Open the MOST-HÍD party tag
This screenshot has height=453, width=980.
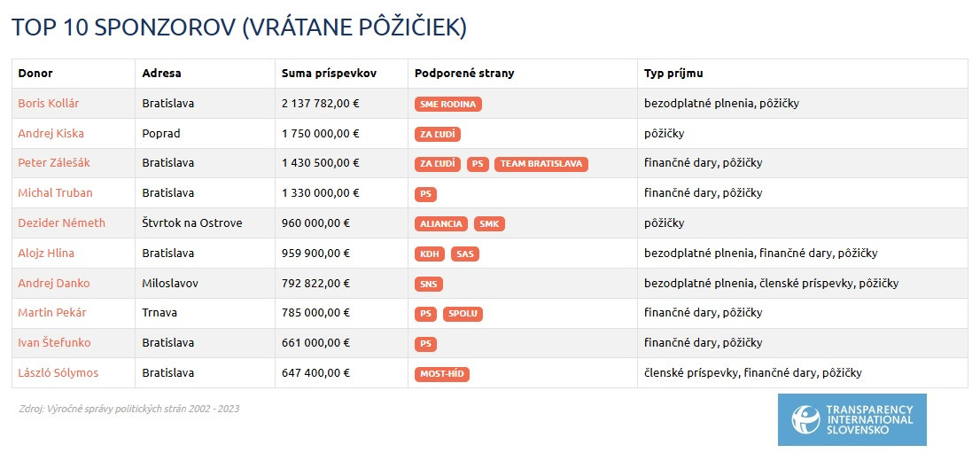point(442,374)
